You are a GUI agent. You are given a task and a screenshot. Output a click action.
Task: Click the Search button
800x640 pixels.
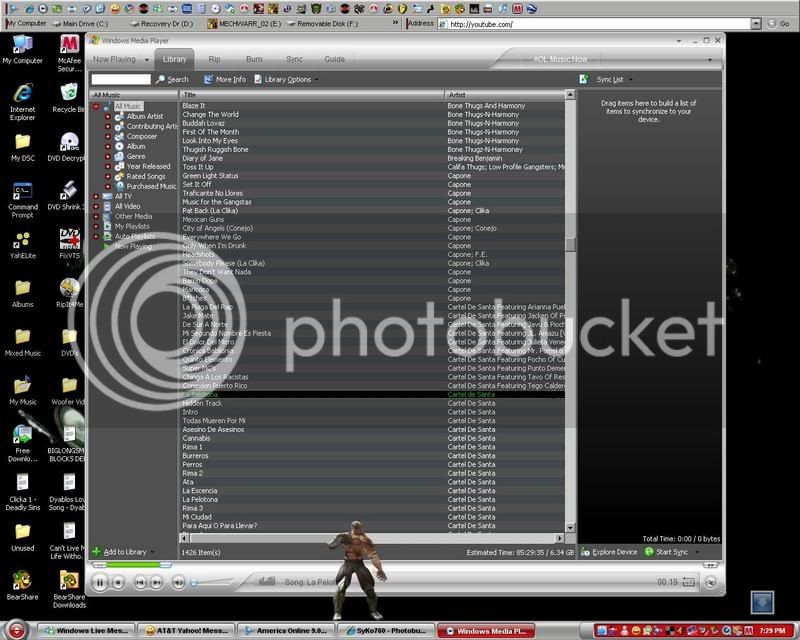(x=172, y=80)
